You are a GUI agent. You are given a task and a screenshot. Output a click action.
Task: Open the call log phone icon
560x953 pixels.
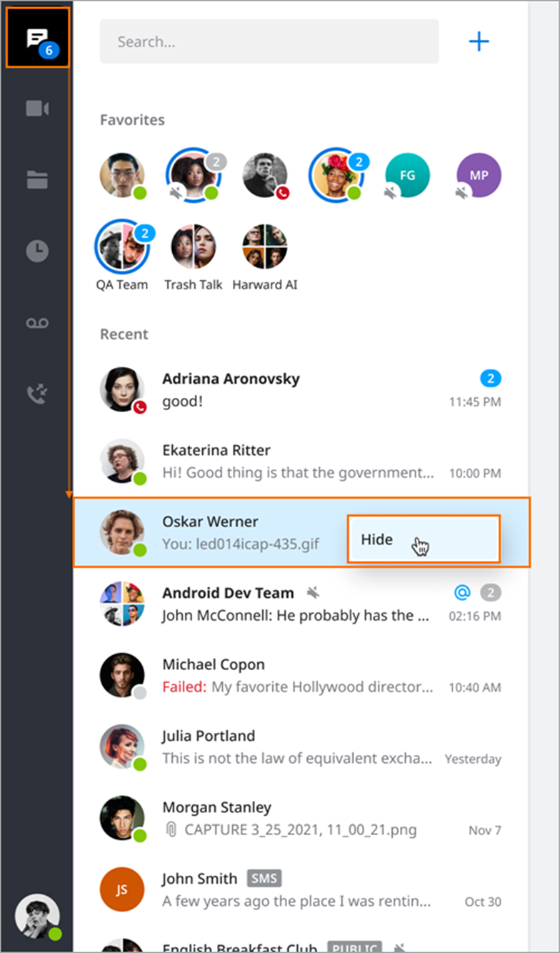tap(37, 394)
